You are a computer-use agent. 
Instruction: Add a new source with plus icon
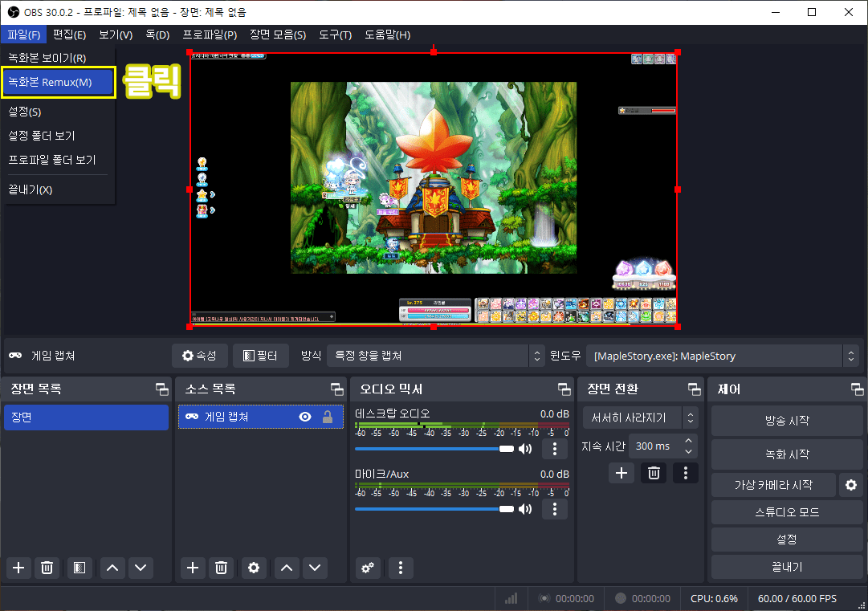pos(193,568)
